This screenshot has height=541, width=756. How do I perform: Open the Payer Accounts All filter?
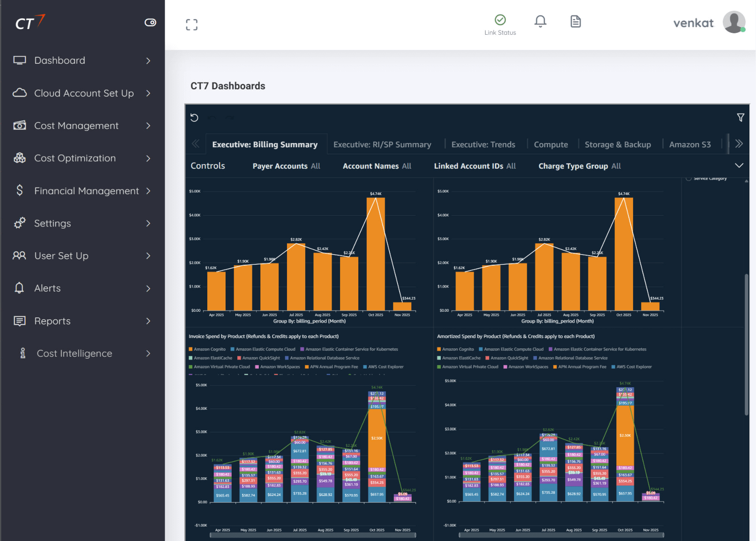286,166
